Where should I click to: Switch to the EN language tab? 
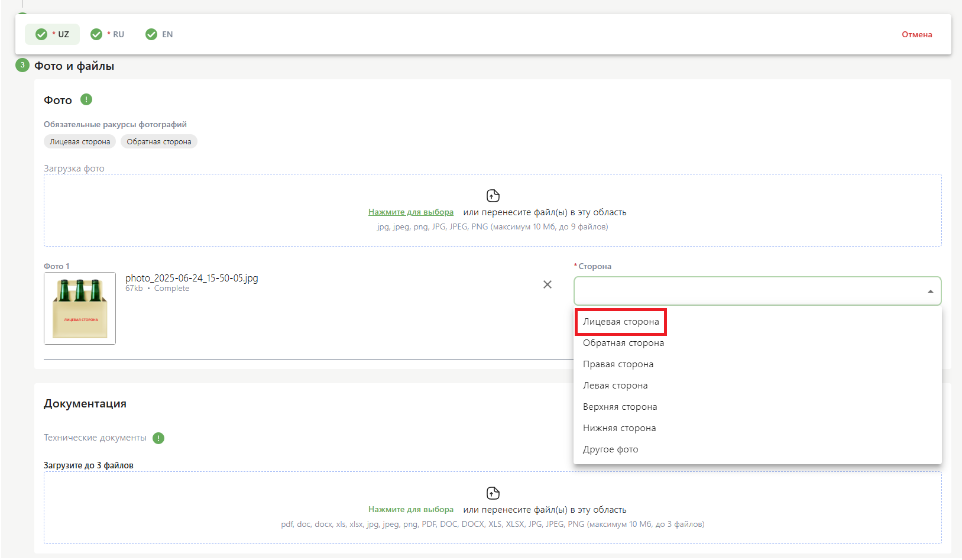tap(160, 34)
